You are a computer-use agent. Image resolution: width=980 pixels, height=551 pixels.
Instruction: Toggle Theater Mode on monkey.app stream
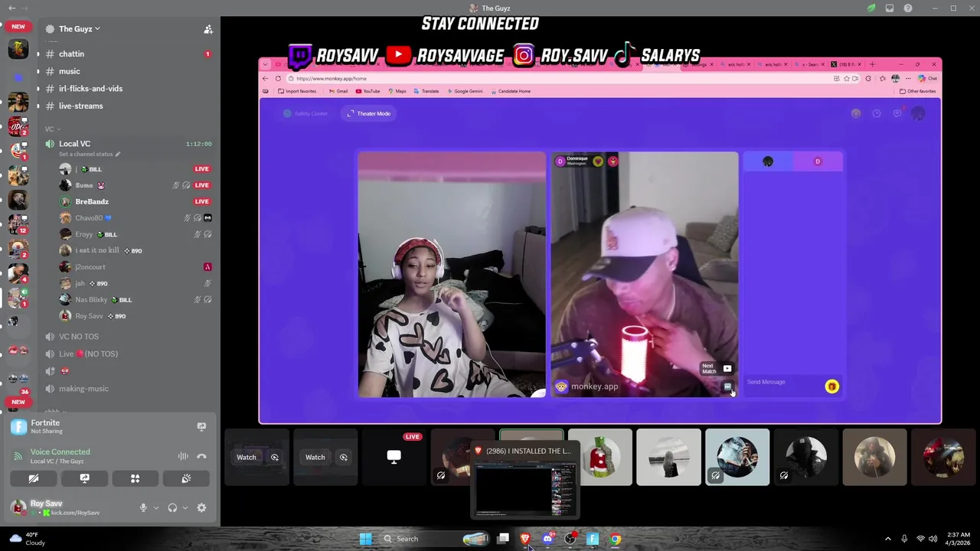coord(369,114)
